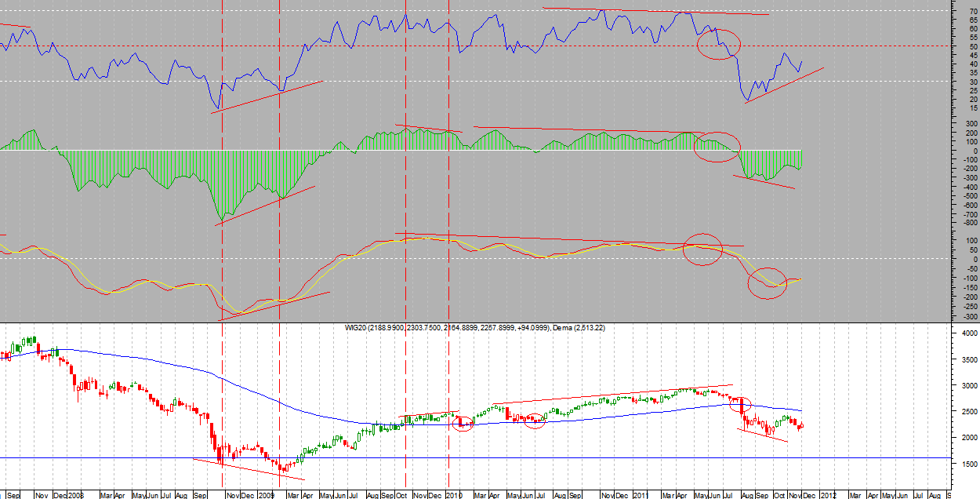Select the rising red trendline above 2010-2011 prices
Viewport: 980px width, 499px height.
pos(612,395)
